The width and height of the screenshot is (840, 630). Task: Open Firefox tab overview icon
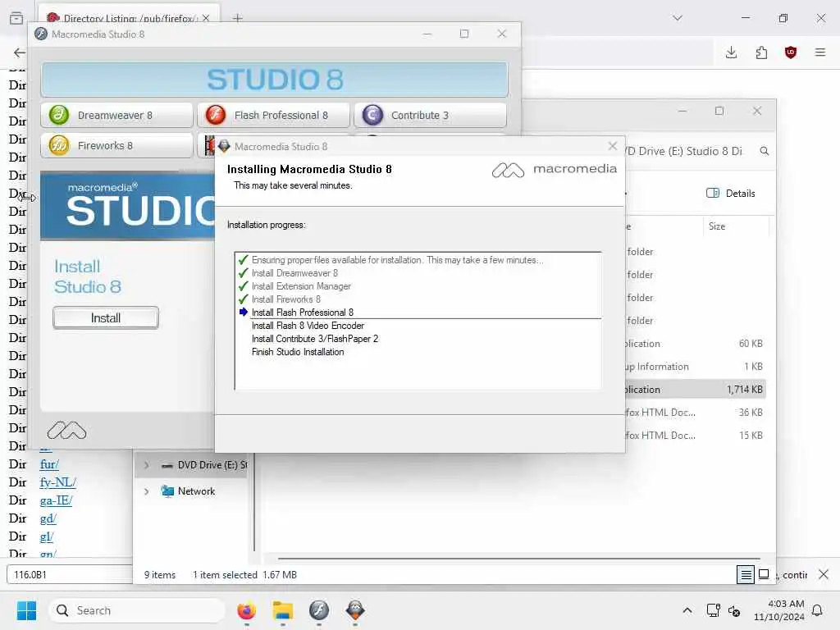pos(16,18)
